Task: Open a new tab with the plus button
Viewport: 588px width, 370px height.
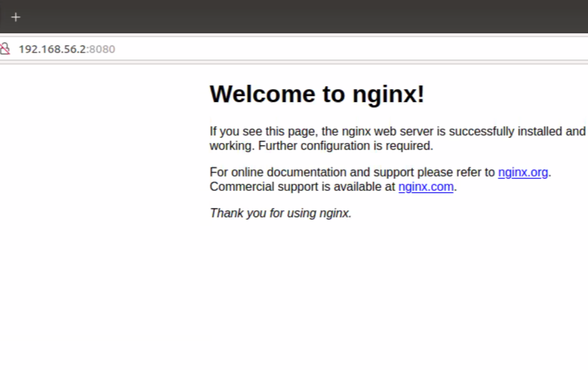Action: coord(16,17)
